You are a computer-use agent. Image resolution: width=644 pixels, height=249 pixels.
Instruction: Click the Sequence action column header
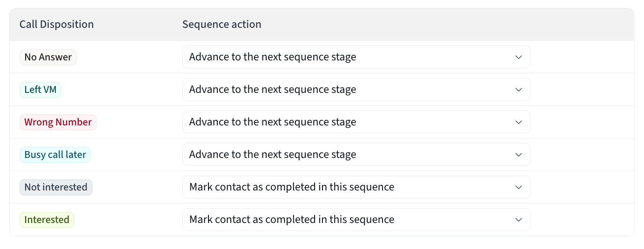(221, 24)
